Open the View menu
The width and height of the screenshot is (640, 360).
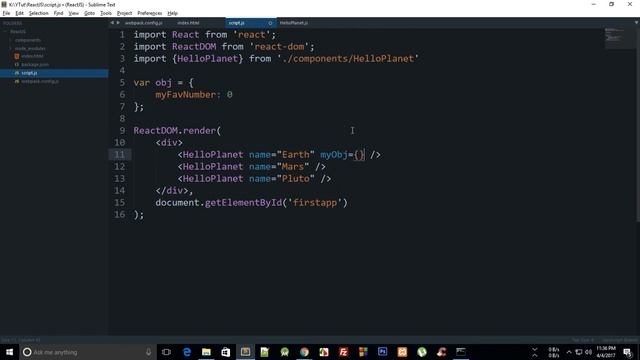point(73,13)
